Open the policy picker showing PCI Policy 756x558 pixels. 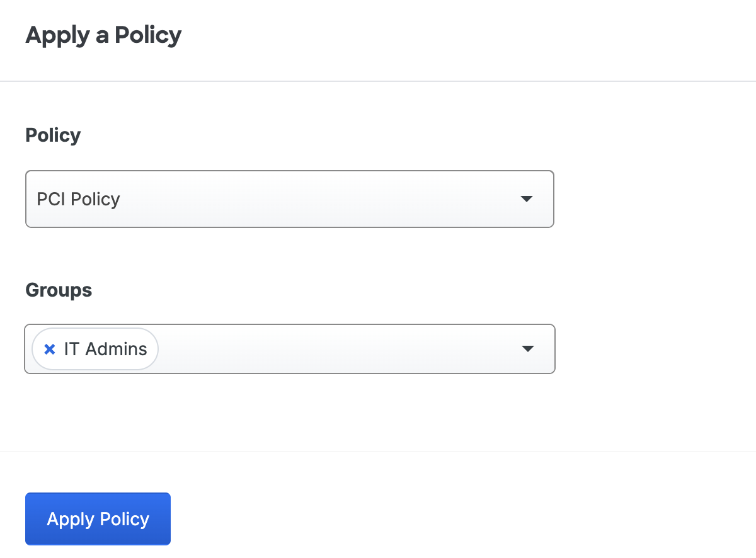pyautogui.click(x=290, y=199)
